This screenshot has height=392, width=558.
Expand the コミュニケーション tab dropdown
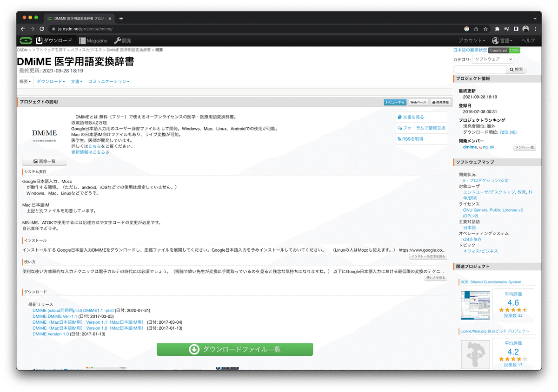(x=109, y=81)
